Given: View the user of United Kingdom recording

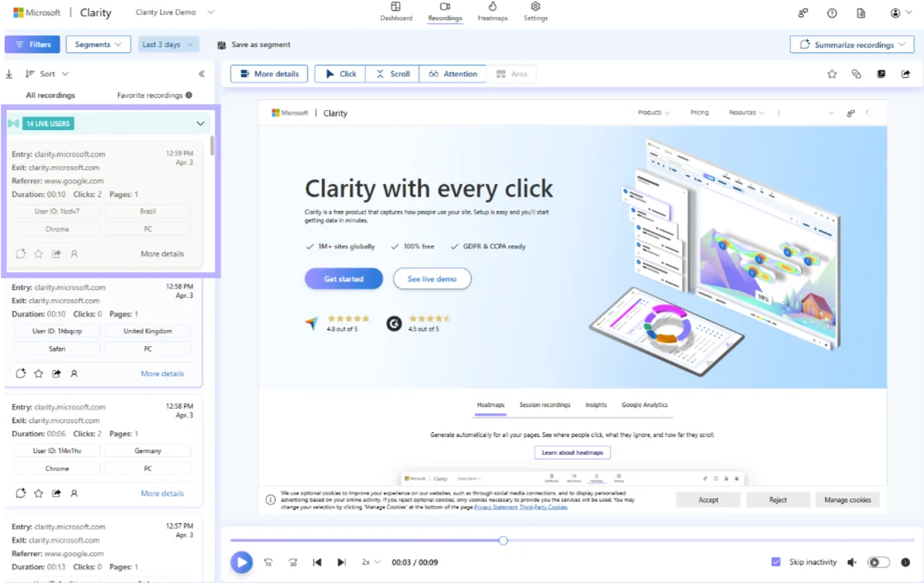Looking at the screenshot, I should pos(74,374).
